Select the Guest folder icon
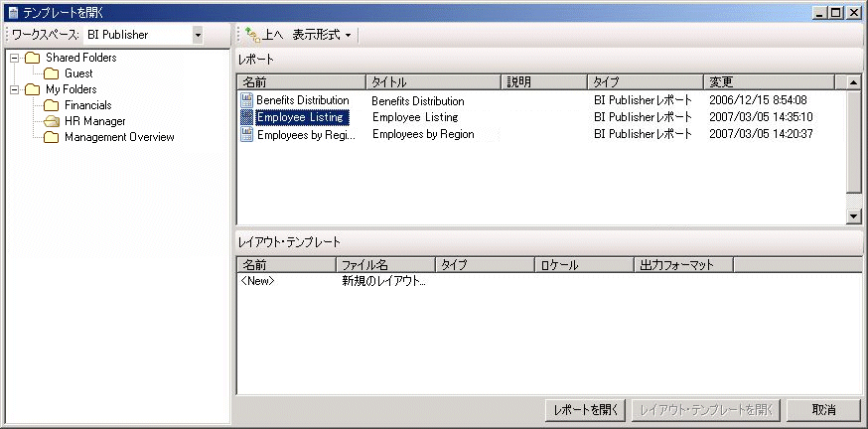Image resolution: width=868 pixels, height=429 pixels. [52, 73]
